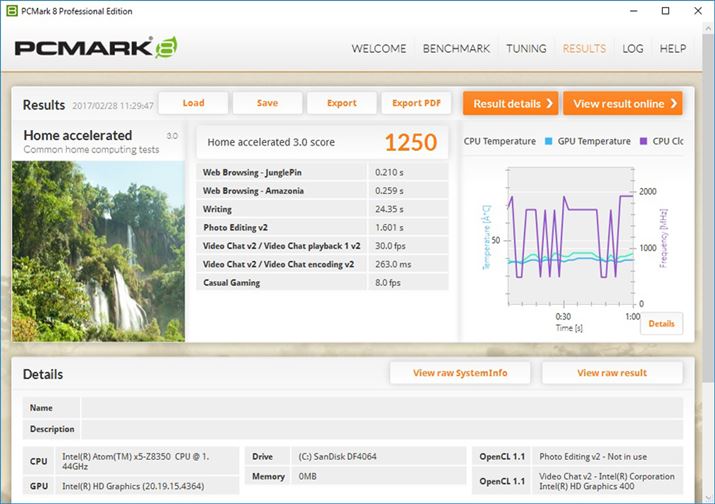Click the Save button

point(267,103)
